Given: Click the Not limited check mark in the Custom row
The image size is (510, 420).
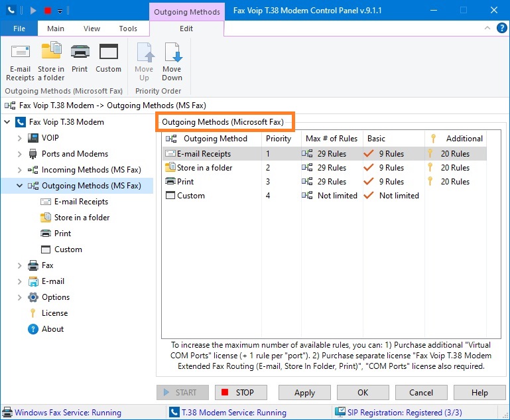Looking at the screenshot, I should pyautogui.click(x=369, y=196).
